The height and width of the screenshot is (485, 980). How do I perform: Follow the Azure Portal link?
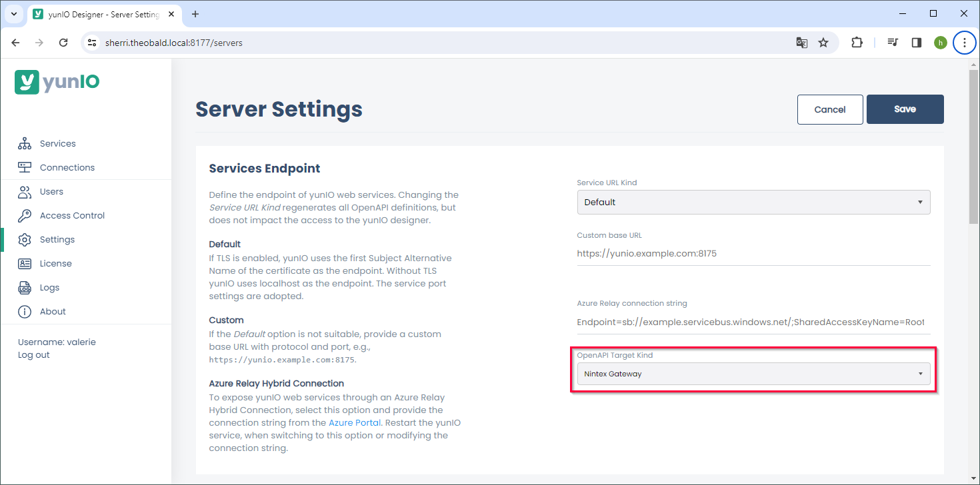coord(354,422)
